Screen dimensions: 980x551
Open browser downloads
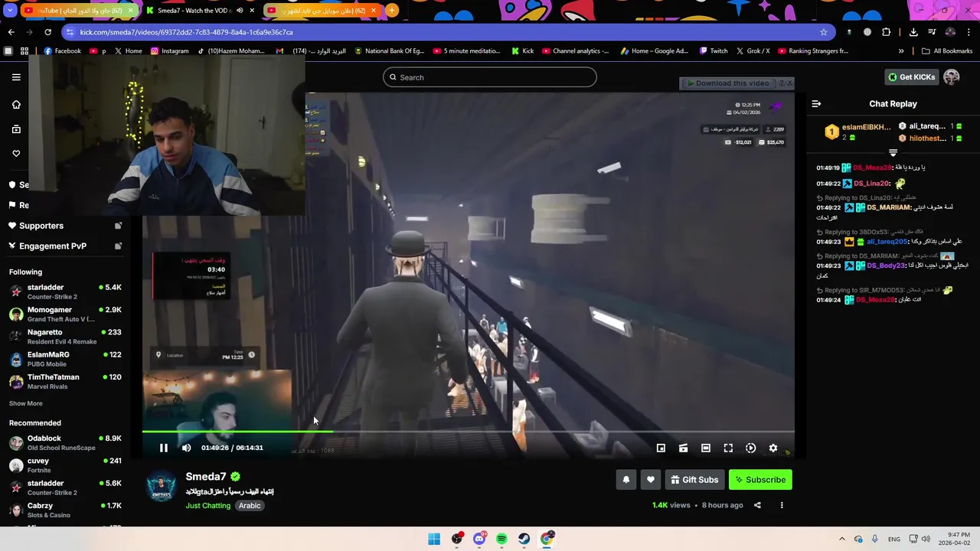click(x=913, y=32)
